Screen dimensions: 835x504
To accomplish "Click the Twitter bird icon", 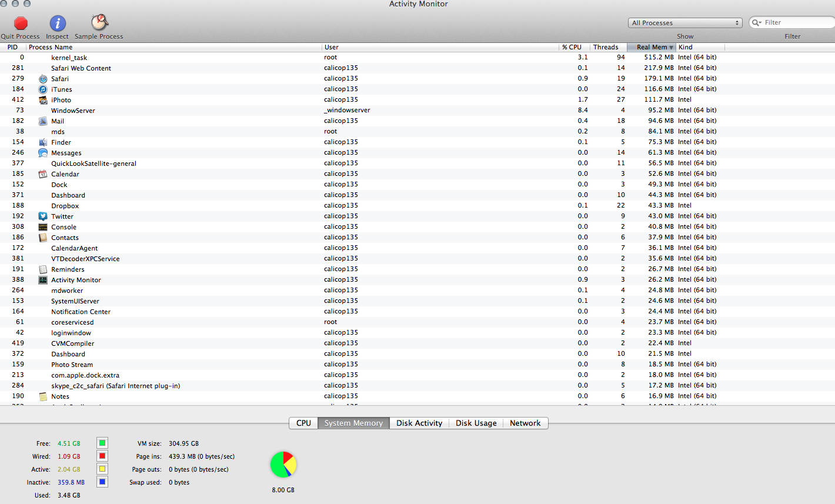I will pyautogui.click(x=43, y=216).
